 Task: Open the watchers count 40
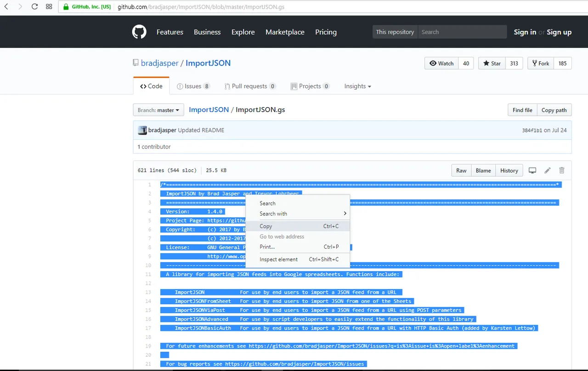click(466, 63)
